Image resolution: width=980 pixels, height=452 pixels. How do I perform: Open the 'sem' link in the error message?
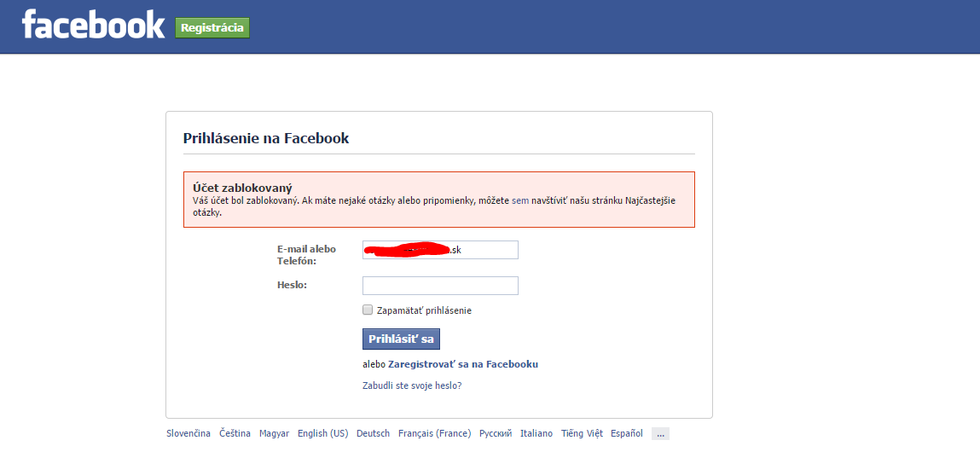[520, 201]
